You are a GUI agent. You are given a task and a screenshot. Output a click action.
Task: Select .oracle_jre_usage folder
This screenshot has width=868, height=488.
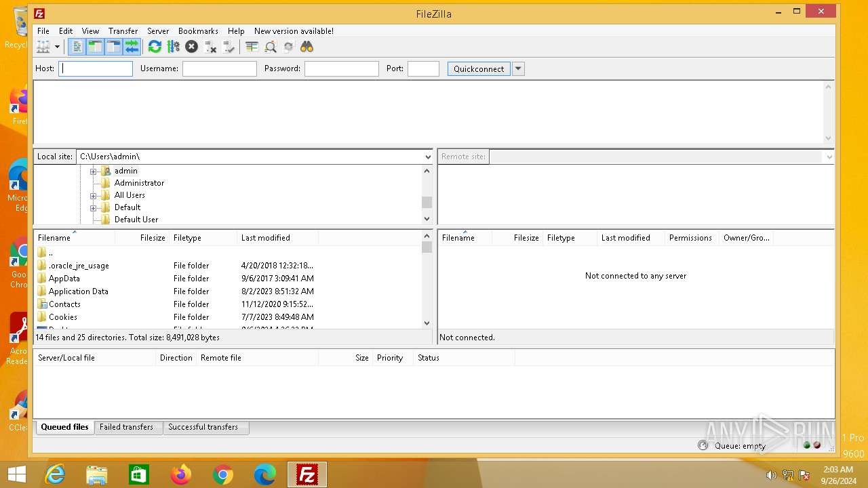point(228,266)
